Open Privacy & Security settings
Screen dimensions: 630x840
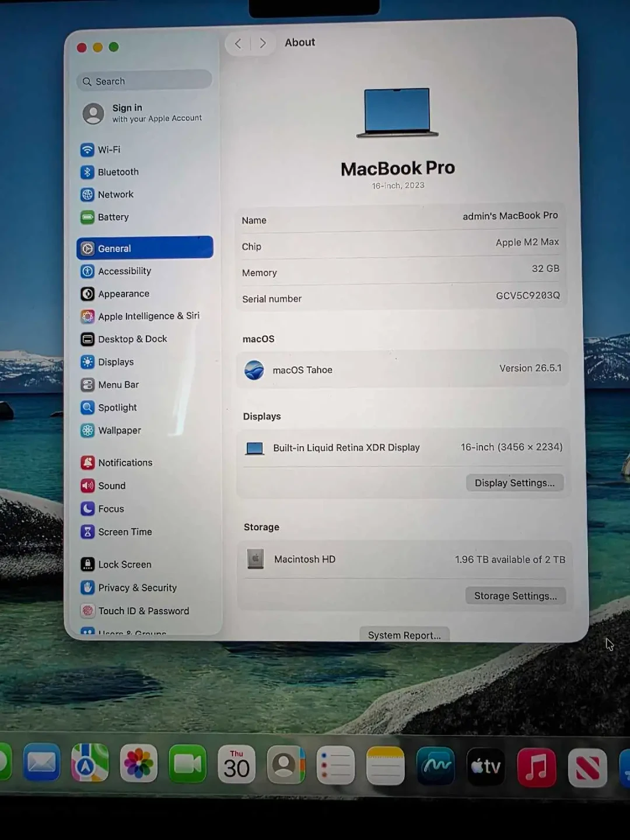coord(145,588)
